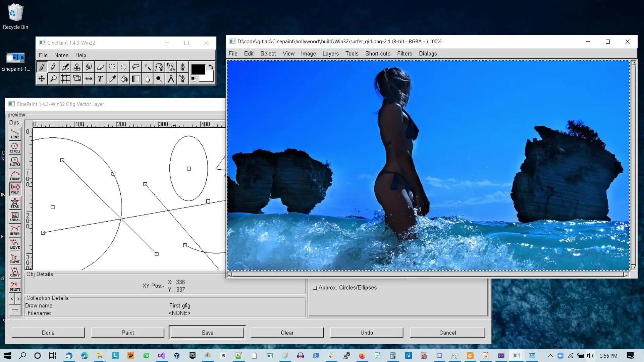Image resolution: width=644 pixels, height=362 pixels.
Task: Click the Done button to confirm
Action: pos(47,333)
